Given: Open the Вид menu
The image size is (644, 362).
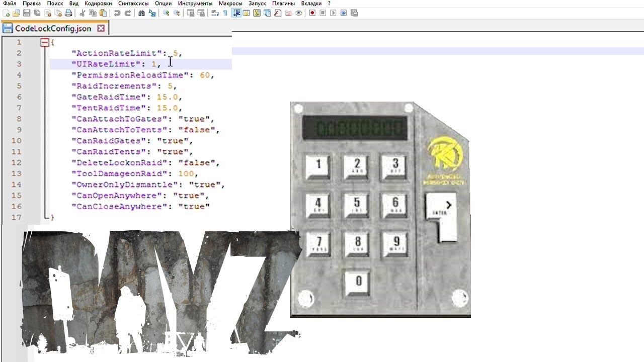Looking at the screenshot, I should coord(74,4).
